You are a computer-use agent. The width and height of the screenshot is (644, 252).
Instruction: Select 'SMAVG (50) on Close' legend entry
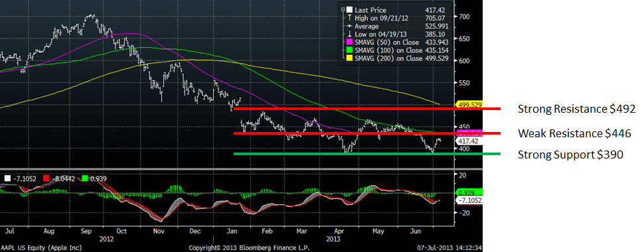[386, 42]
